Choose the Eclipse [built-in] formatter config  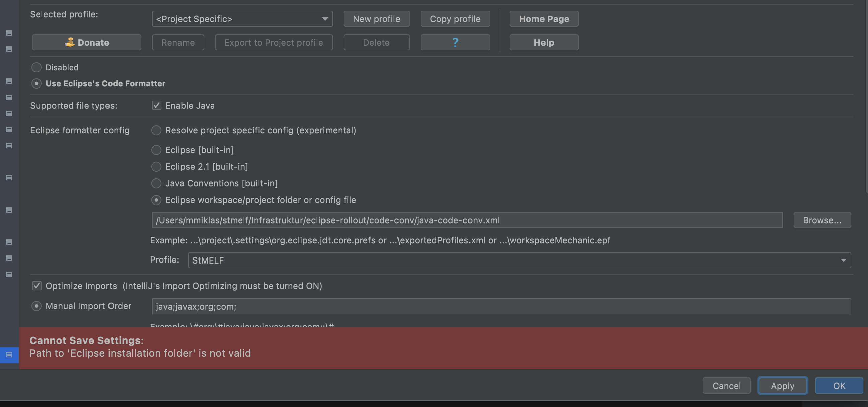pos(156,150)
